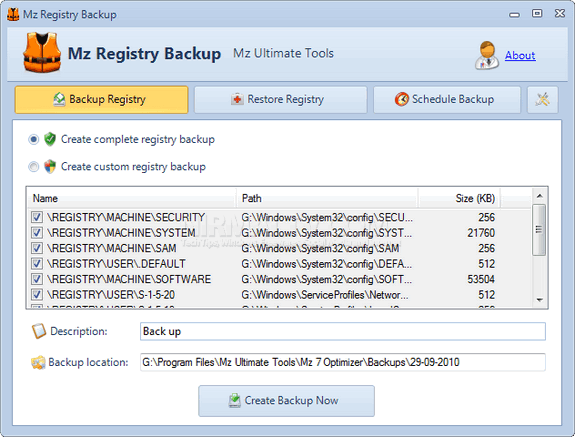Select the \REGISTRY\MACHINE\SOFTWARE row name

click(x=129, y=279)
